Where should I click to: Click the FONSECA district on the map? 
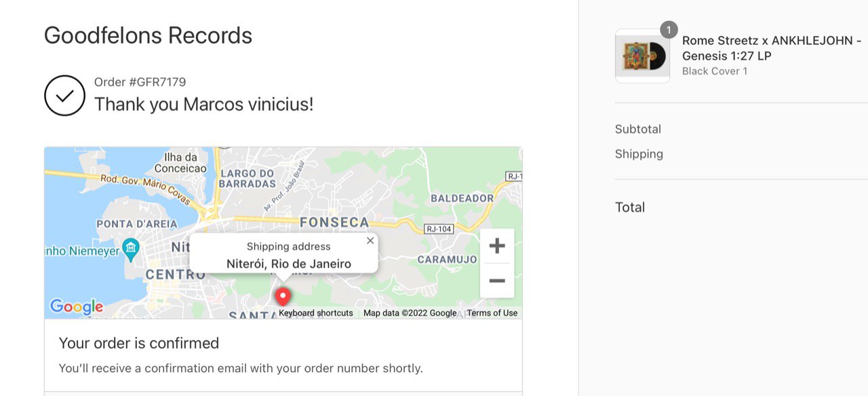point(334,222)
